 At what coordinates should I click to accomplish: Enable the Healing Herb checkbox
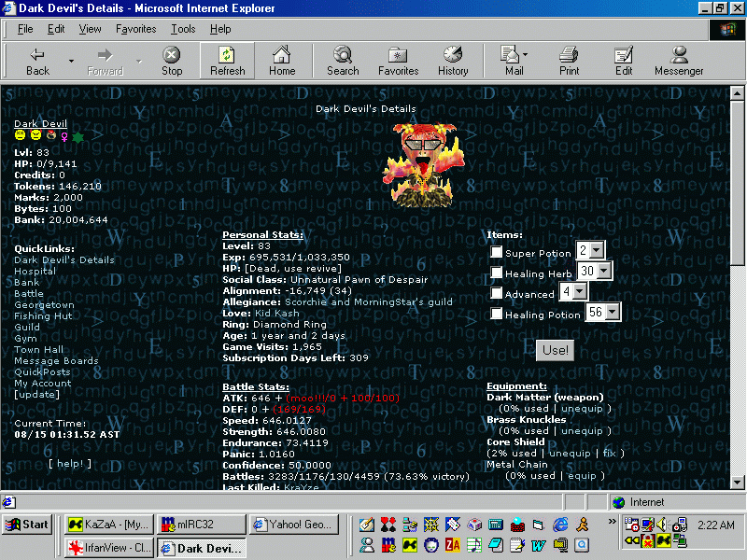pyautogui.click(x=495, y=272)
